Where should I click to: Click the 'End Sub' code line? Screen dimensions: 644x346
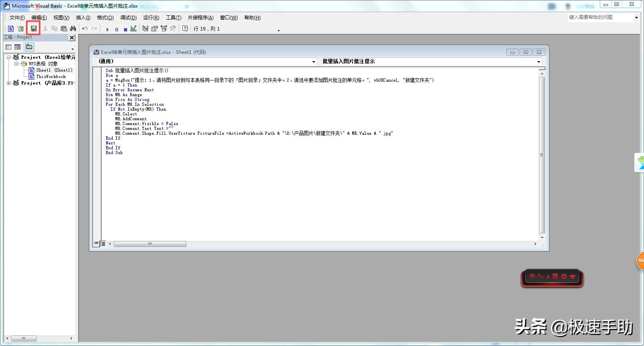(x=114, y=152)
